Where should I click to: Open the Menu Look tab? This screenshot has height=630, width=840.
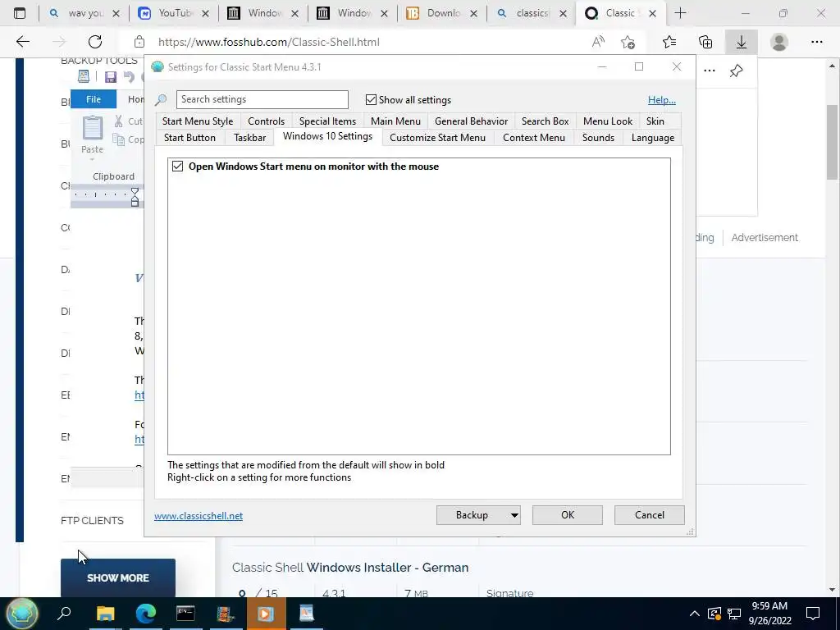608,121
